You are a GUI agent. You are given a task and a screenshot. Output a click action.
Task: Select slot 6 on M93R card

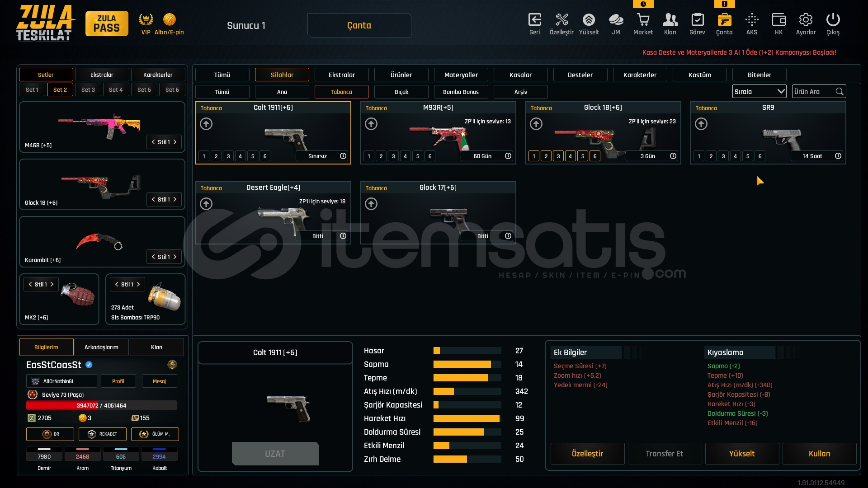430,156
